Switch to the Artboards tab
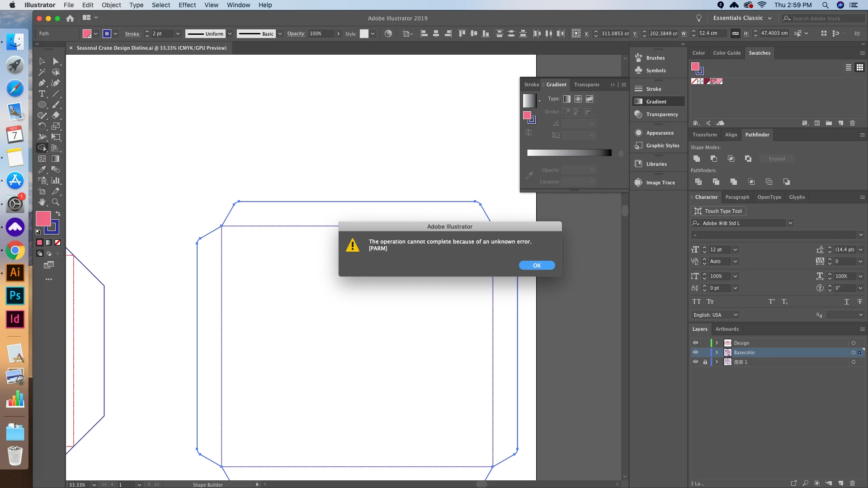 (727, 329)
